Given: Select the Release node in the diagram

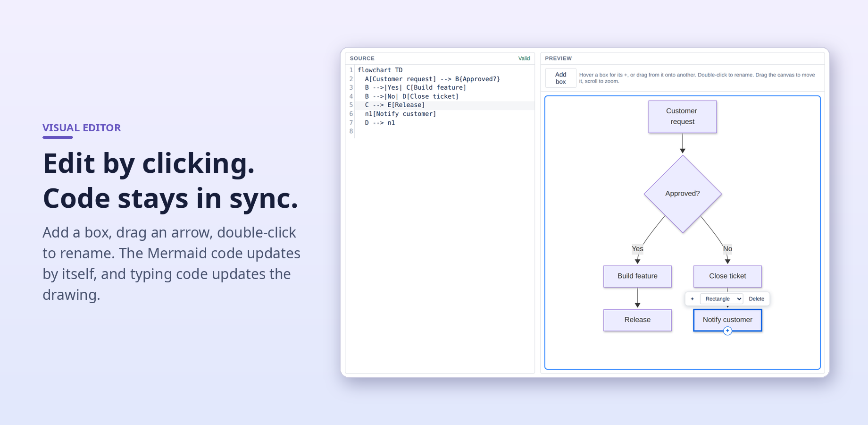Looking at the screenshot, I should 637,320.
